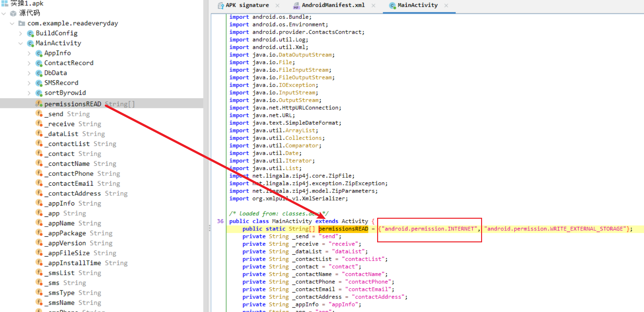Switch to the AndroidManifest.xml tab

(x=333, y=5)
